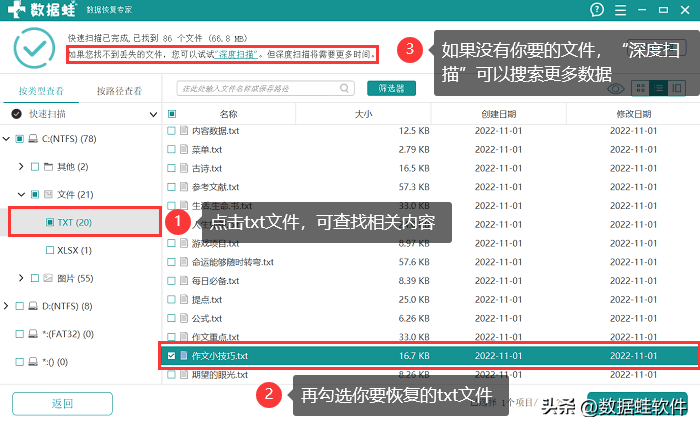Sort by 大小 column header
Image resolution: width=700 pixels, height=428 pixels.
[363, 114]
